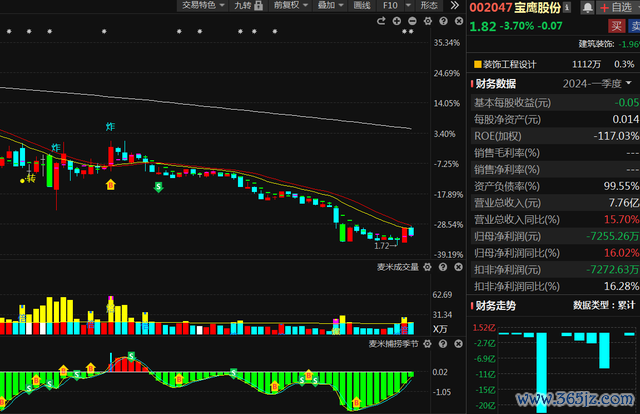The height and width of the screenshot is (414, 640).
Task: Open 麦米成交量 help question icon
Action: pos(443,267)
